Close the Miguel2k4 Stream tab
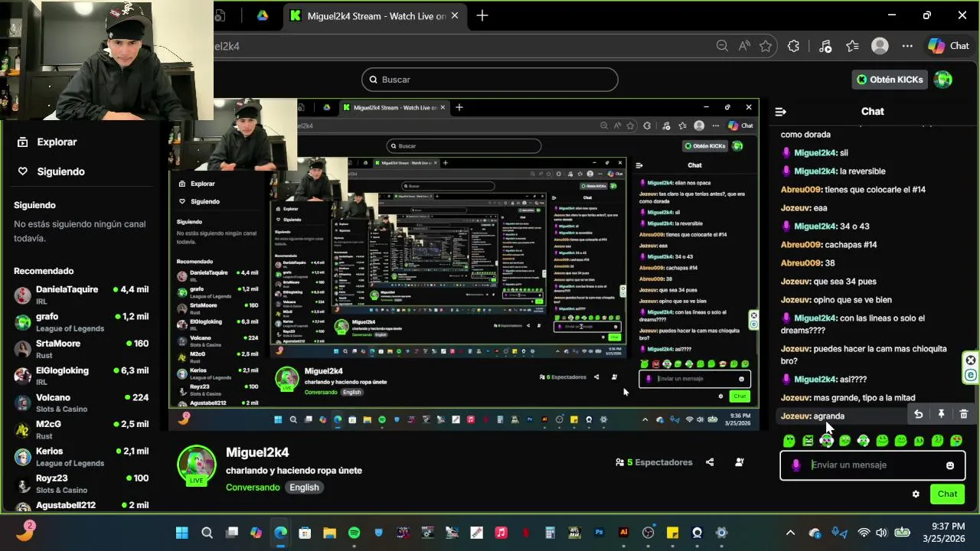The width and height of the screenshot is (980, 551). click(455, 16)
